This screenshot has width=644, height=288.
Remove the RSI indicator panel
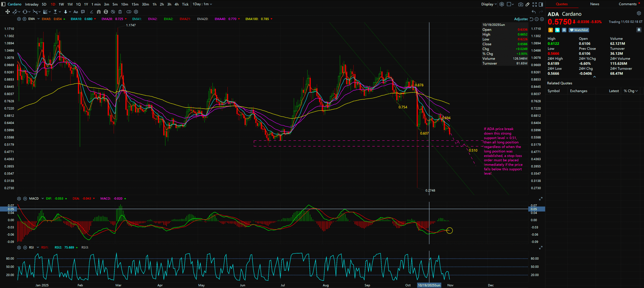(x=25, y=247)
